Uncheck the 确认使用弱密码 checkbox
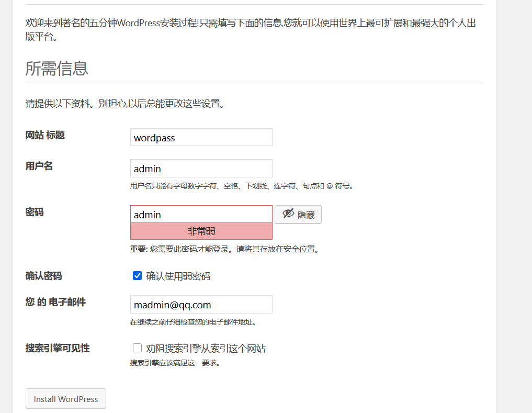Screen dimensions: 532x413 tap(137, 275)
